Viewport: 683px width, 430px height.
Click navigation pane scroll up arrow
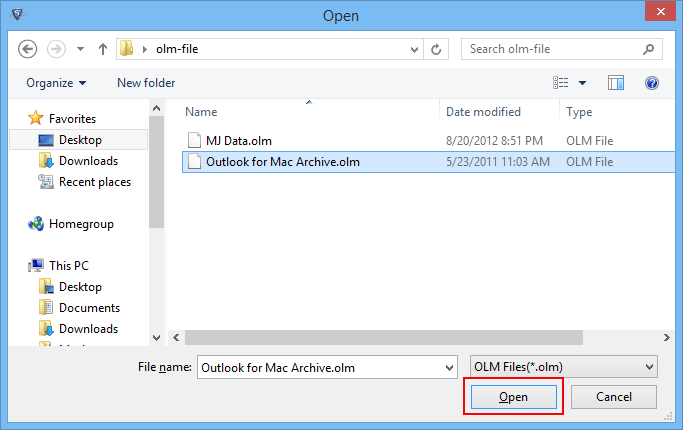[156, 108]
